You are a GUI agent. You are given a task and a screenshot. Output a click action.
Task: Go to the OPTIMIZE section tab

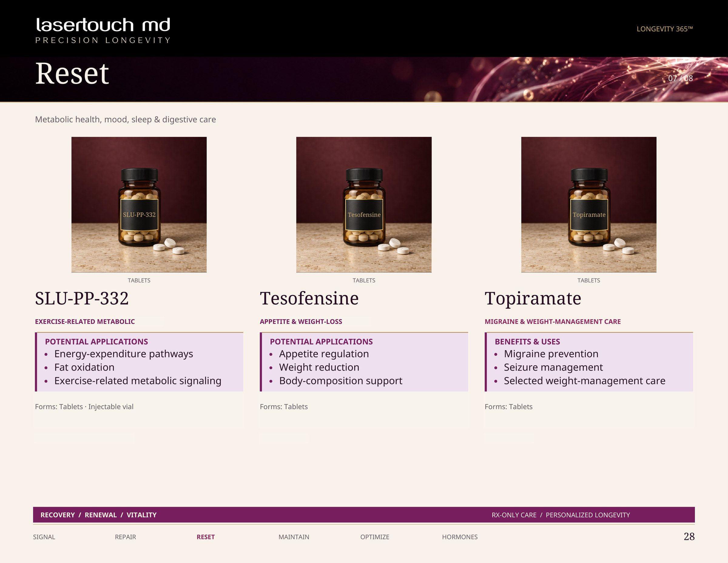[x=375, y=537]
